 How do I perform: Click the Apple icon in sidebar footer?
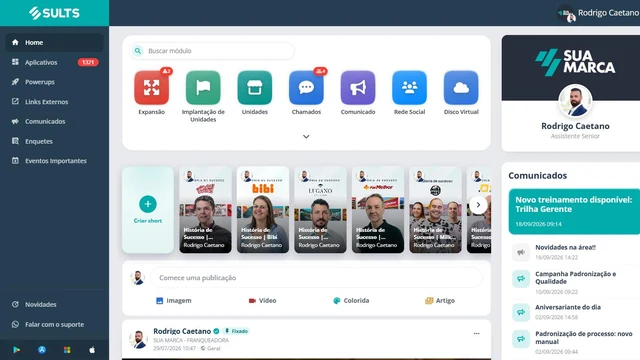click(92, 350)
